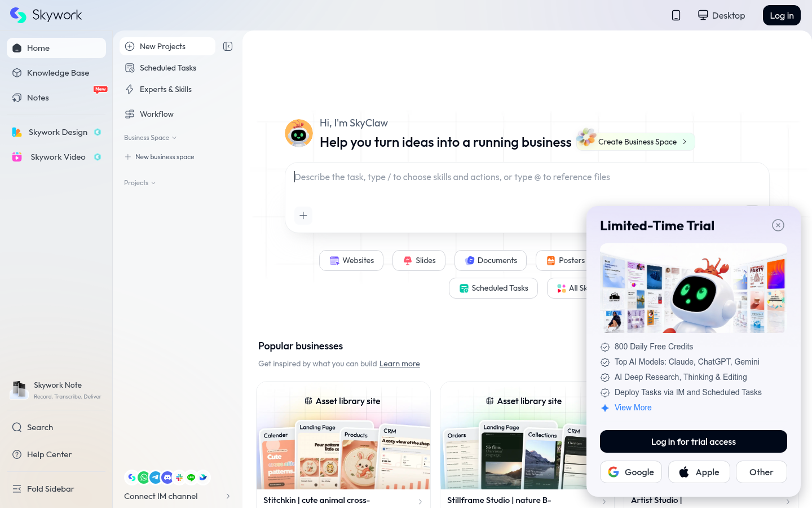Click the Slack channel icon

click(x=179, y=478)
